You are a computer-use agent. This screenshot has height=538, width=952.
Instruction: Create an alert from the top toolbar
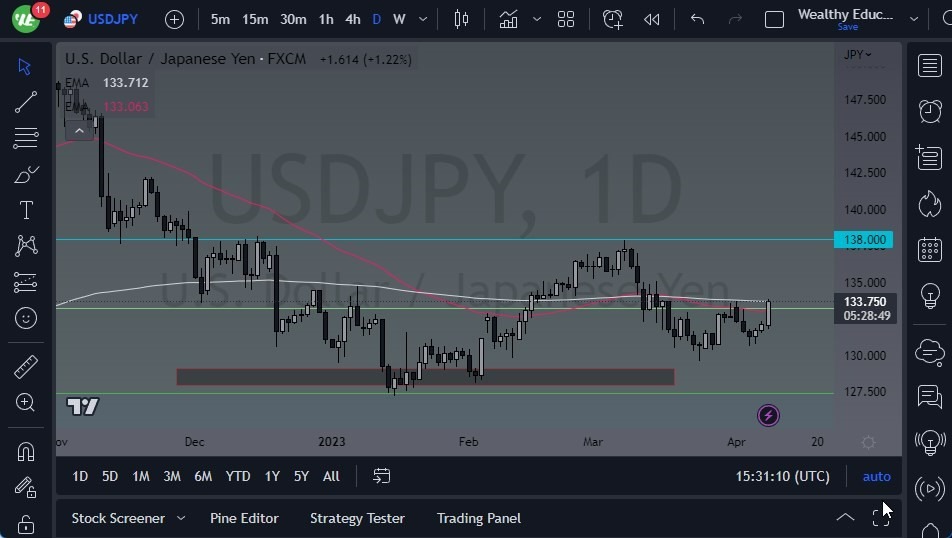pos(613,19)
